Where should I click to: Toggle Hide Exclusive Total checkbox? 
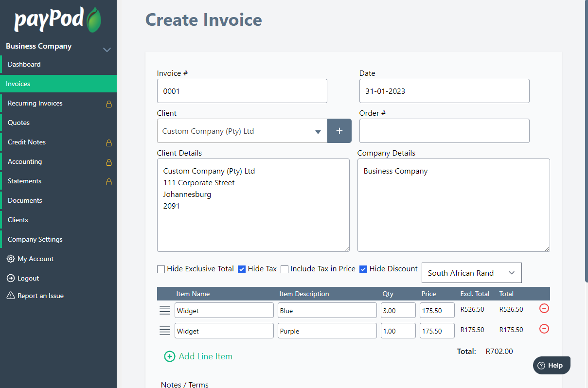tap(161, 269)
